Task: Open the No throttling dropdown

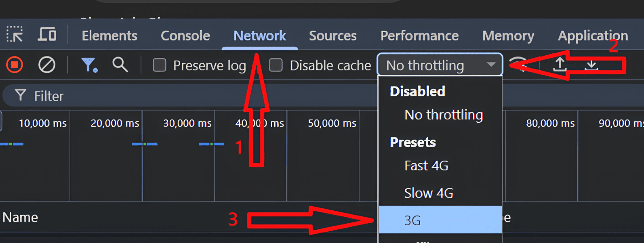Action: tap(440, 65)
